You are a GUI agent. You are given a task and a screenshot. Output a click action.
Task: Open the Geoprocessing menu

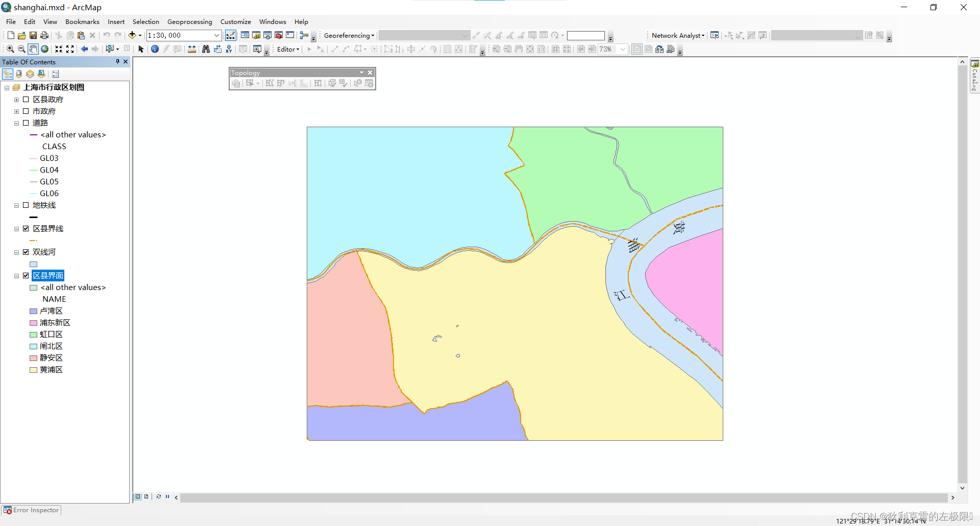189,21
